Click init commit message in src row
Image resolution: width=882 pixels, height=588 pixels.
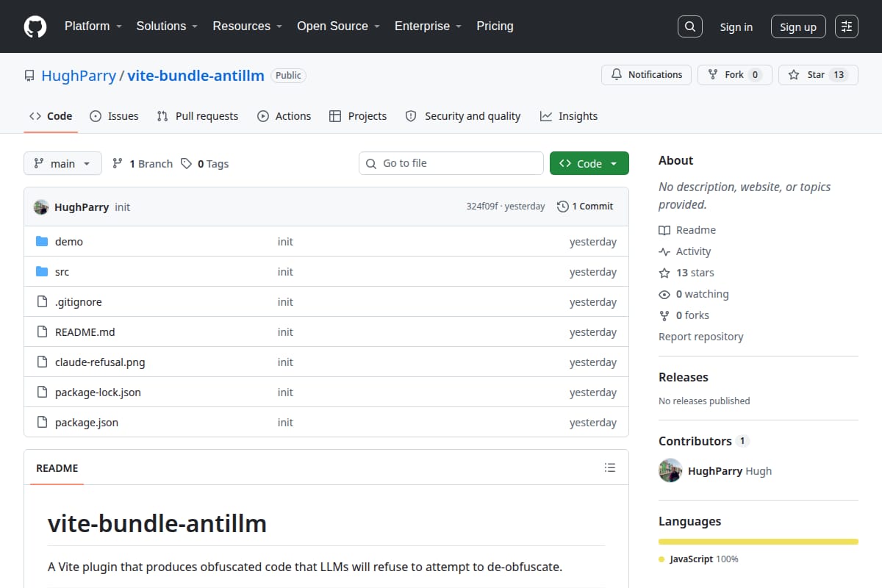(x=285, y=272)
